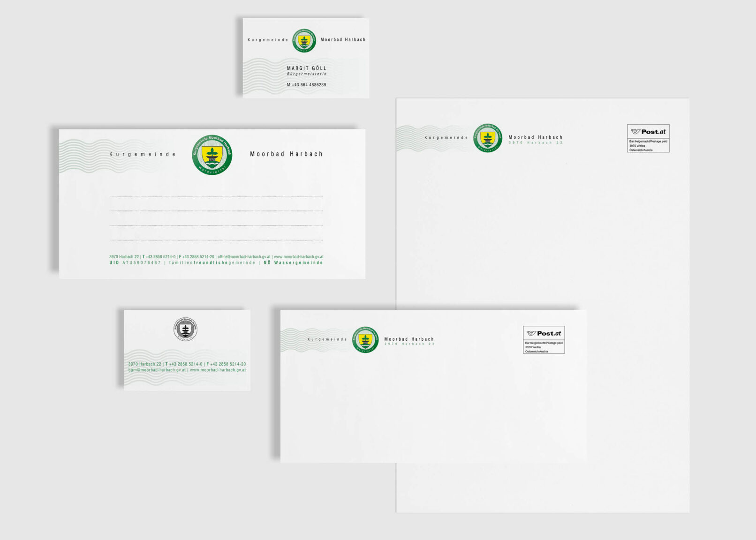This screenshot has width=756, height=540.
Task: Click the Moorbad Harbach text on the envelope
Action: (409, 339)
